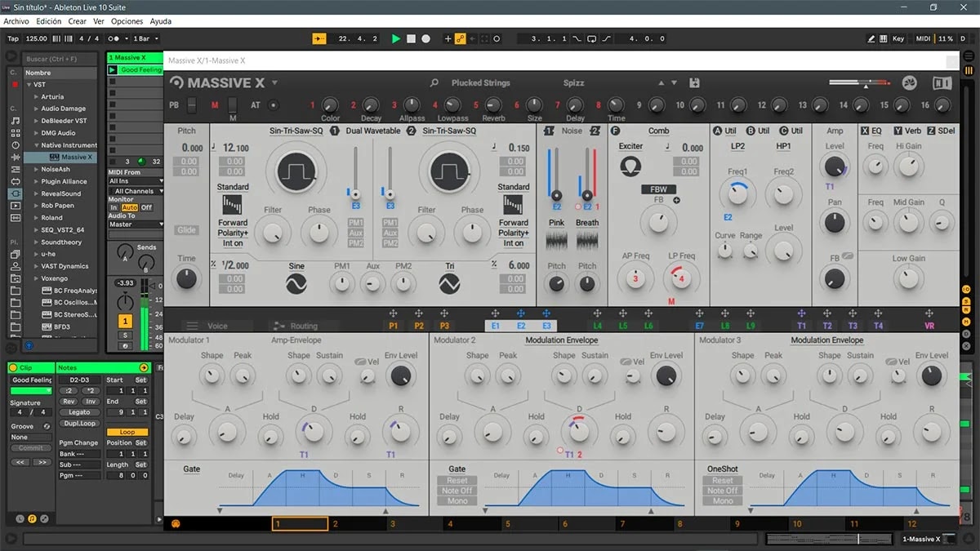The image size is (980, 551).
Task: Open the Archivo menu
Action: tap(16, 21)
